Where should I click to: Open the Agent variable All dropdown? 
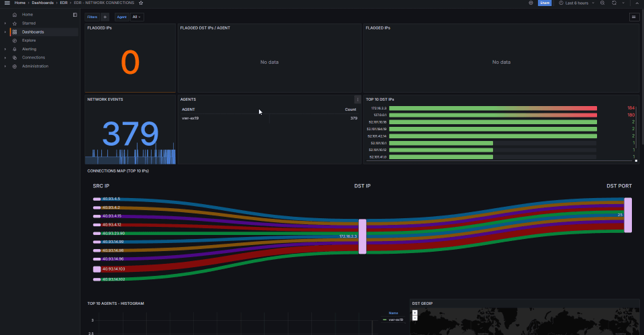point(136,17)
